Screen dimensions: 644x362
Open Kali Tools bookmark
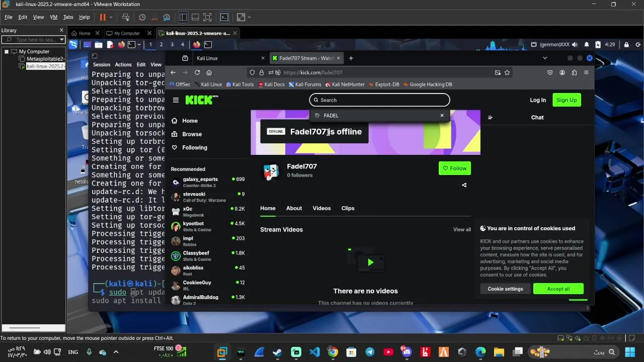point(240,84)
